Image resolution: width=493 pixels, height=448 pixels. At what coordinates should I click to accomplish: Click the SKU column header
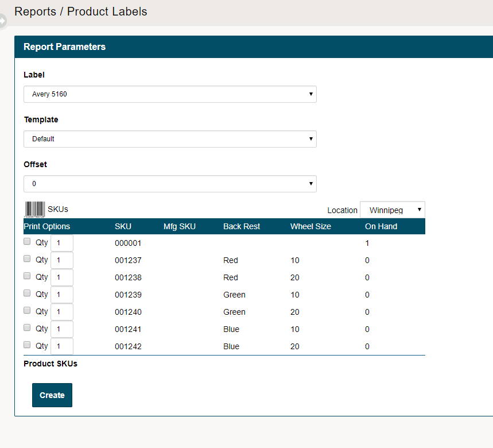click(x=123, y=226)
